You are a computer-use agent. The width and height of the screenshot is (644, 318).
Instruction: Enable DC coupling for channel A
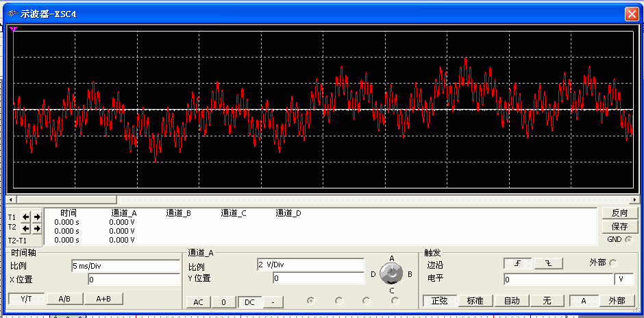pyautogui.click(x=249, y=302)
